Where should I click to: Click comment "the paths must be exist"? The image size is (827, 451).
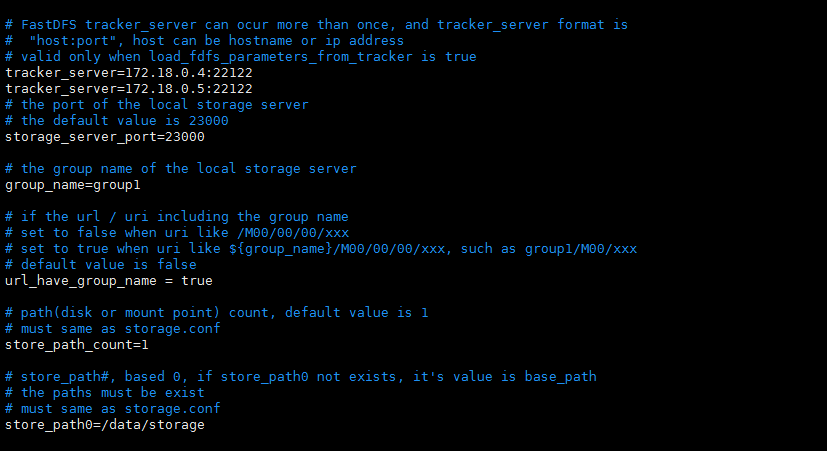point(104,393)
